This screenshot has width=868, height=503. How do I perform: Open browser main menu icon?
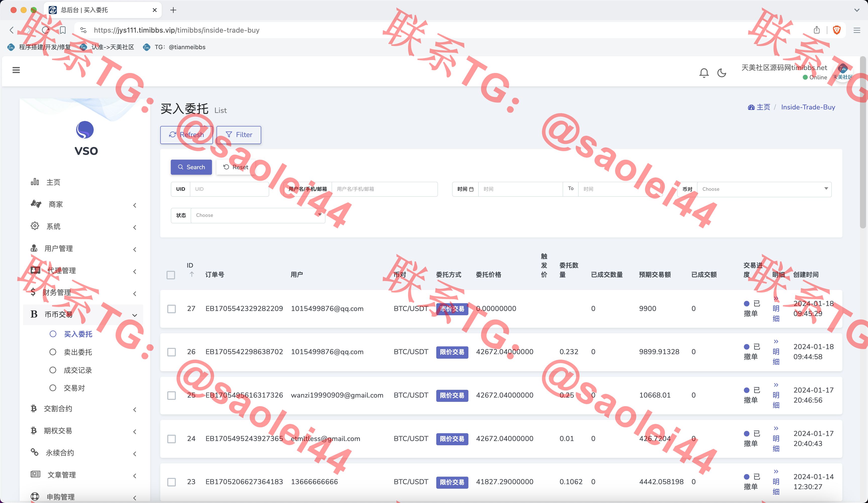857,30
